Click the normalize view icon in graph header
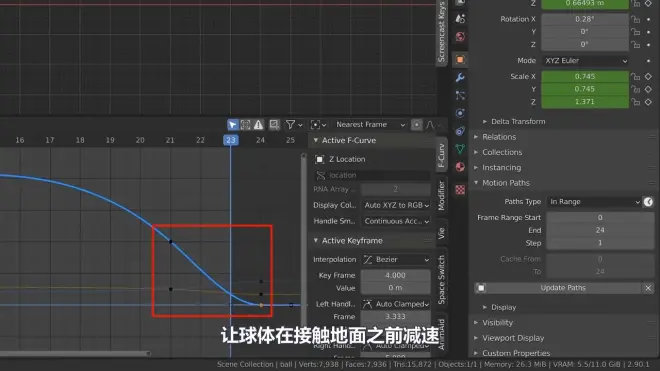 click(x=274, y=125)
